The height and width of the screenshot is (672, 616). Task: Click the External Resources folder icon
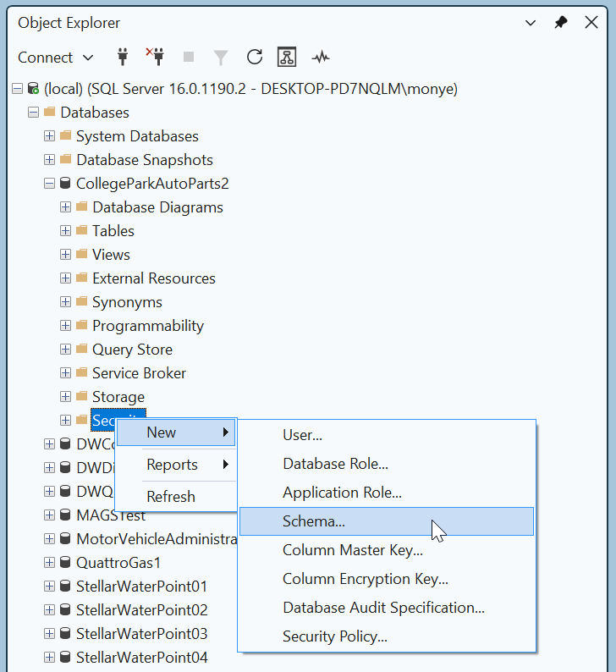tap(81, 278)
